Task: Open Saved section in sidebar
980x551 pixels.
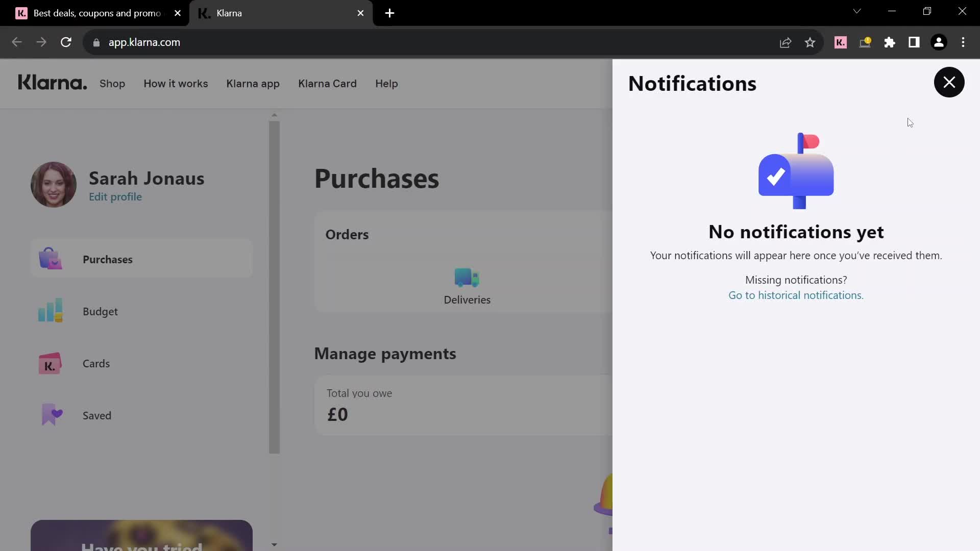Action: tap(141, 415)
